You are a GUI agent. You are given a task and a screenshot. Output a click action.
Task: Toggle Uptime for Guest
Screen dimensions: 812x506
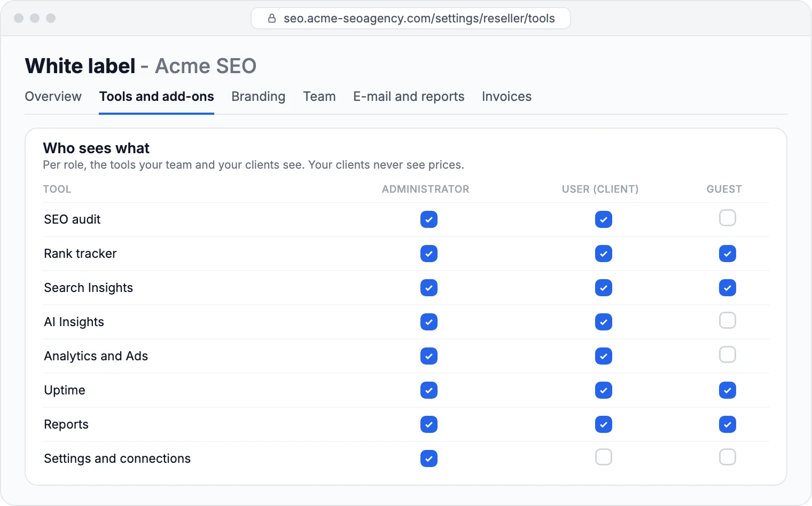728,390
